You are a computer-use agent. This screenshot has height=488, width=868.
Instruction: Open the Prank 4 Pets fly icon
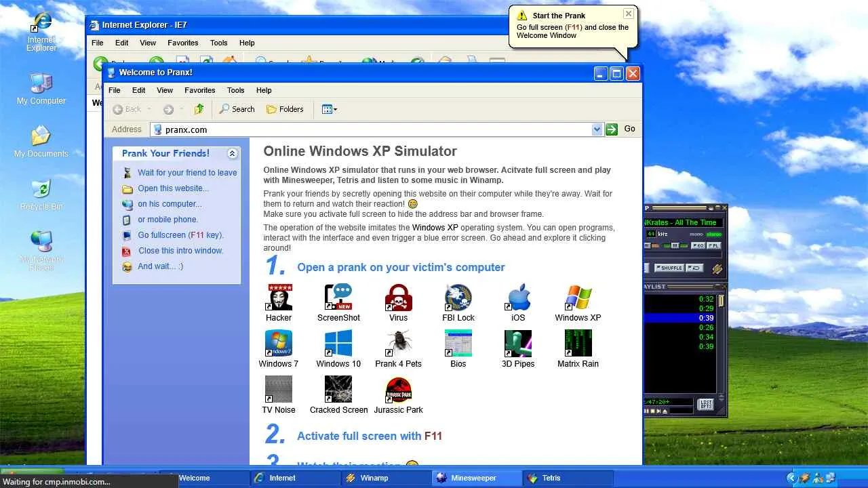click(x=398, y=349)
